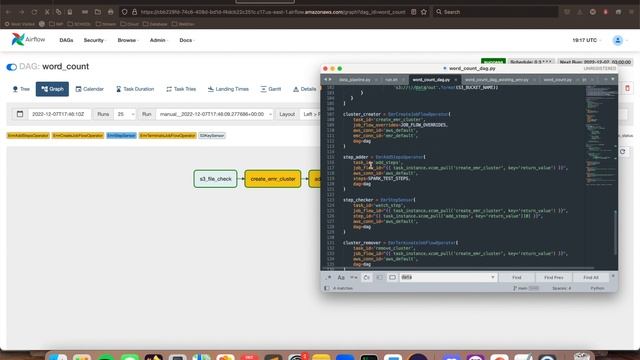Click the editor tab scroll left arrow

point(325,80)
